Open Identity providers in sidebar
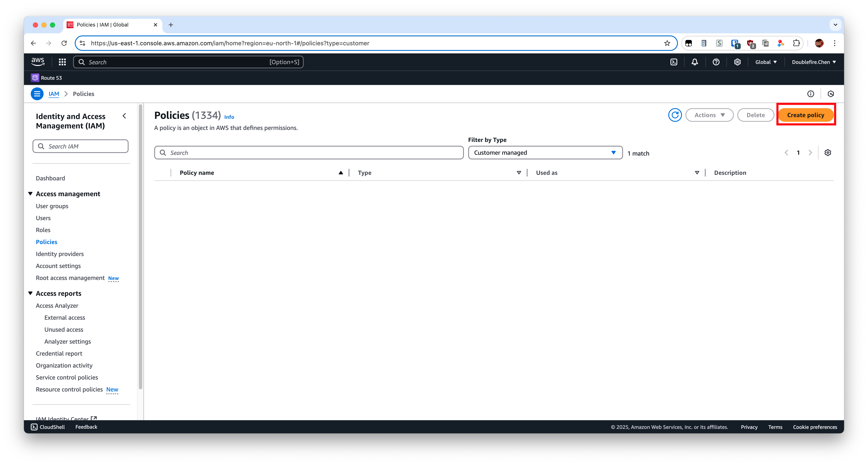Viewport: 868px width, 465px height. (60, 254)
